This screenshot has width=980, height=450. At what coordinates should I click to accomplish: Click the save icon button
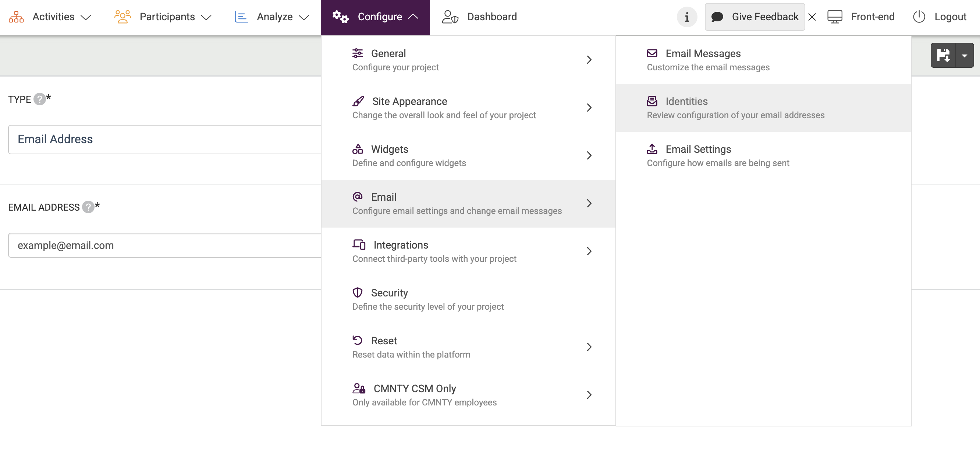943,56
